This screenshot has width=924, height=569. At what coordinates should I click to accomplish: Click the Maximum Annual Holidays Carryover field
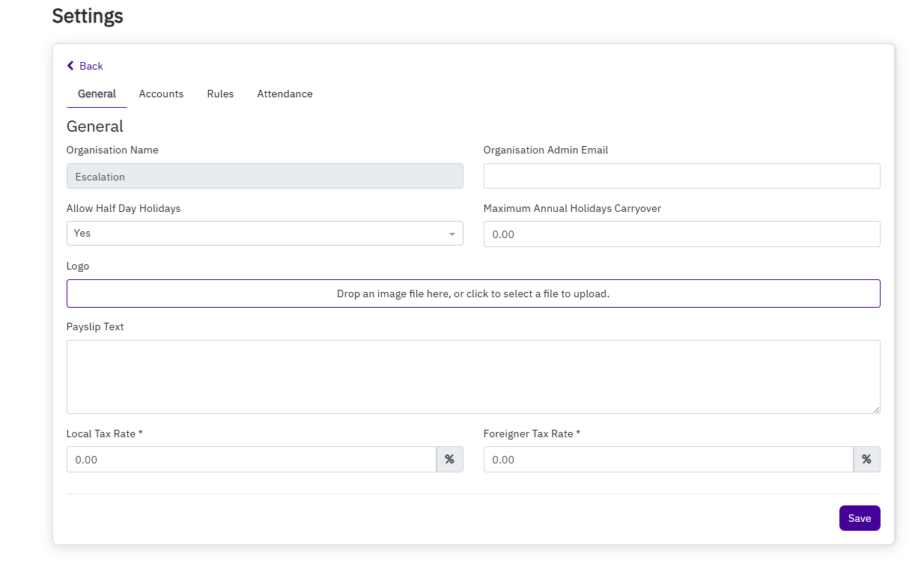681,234
